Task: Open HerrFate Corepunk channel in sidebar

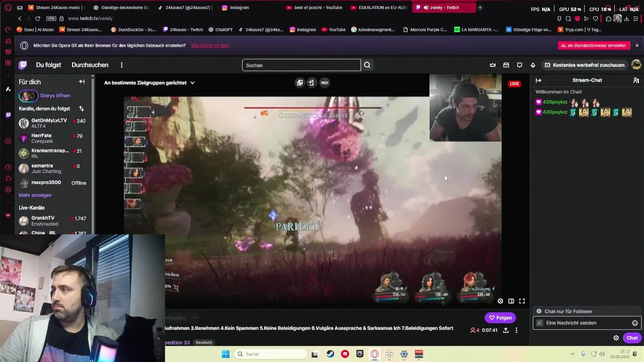Action: [53, 138]
